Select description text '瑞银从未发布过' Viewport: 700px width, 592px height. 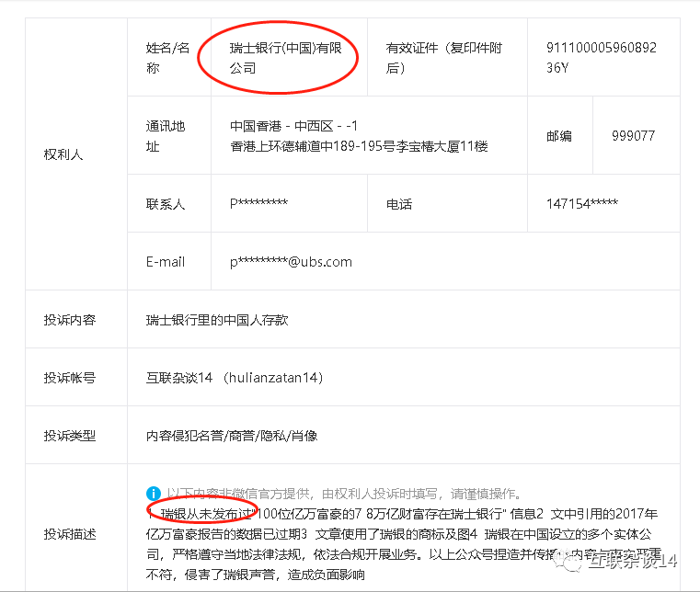click(x=206, y=514)
